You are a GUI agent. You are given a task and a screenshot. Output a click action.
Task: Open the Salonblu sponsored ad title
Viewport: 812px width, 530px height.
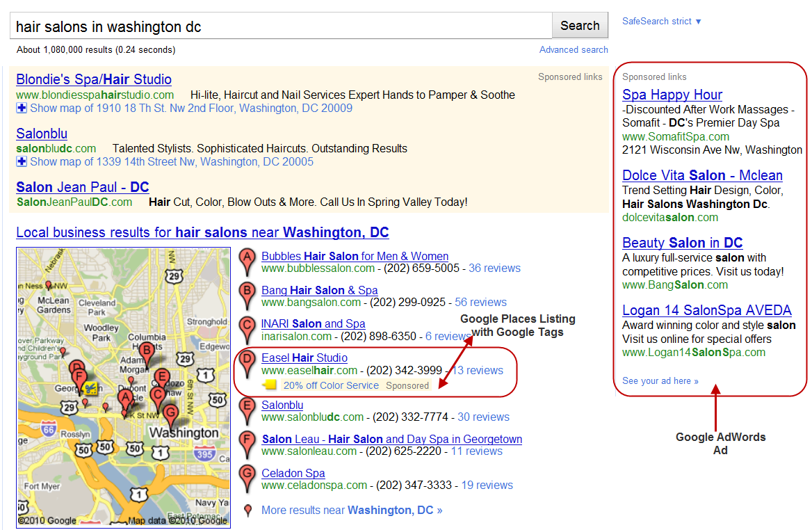tap(42, 134)
